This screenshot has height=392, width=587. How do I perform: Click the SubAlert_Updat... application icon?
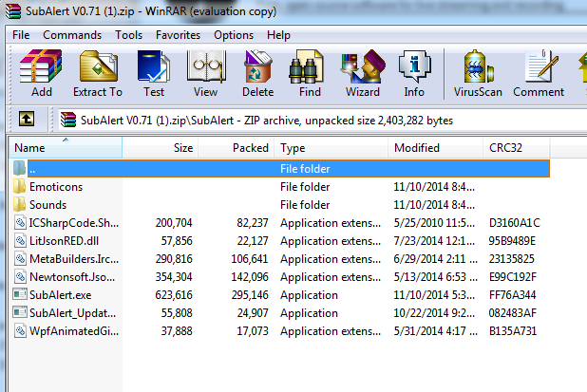20,312
